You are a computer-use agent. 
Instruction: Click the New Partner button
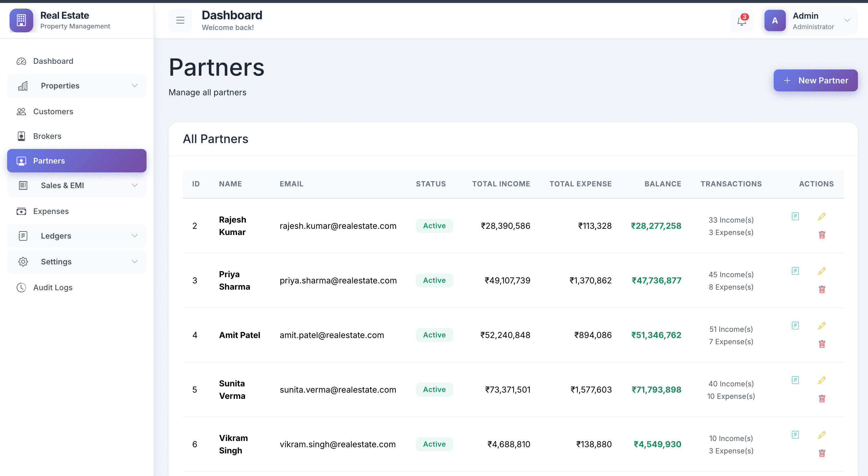pyautogui.click(x=815, y=80)
